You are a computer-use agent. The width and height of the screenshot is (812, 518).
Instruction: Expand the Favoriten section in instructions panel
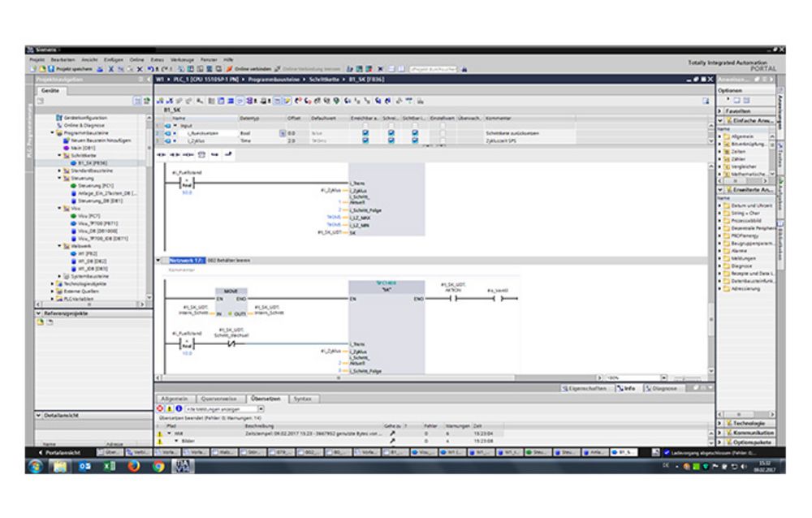(x=720, y=110)
